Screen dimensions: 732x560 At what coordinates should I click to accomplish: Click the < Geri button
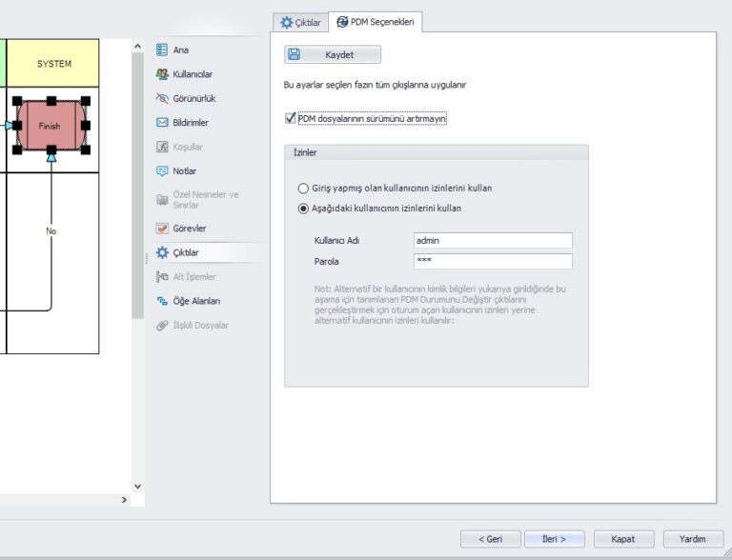(490, 538)
